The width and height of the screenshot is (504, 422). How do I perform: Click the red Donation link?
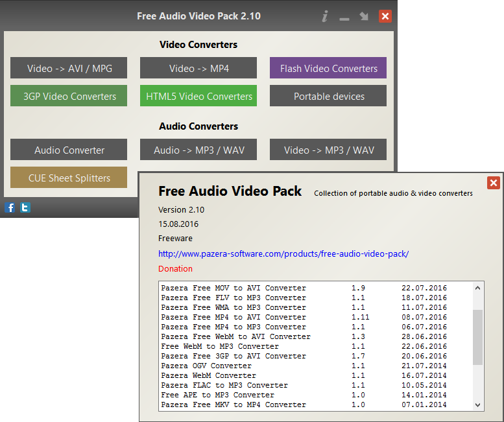pos(175,268)
